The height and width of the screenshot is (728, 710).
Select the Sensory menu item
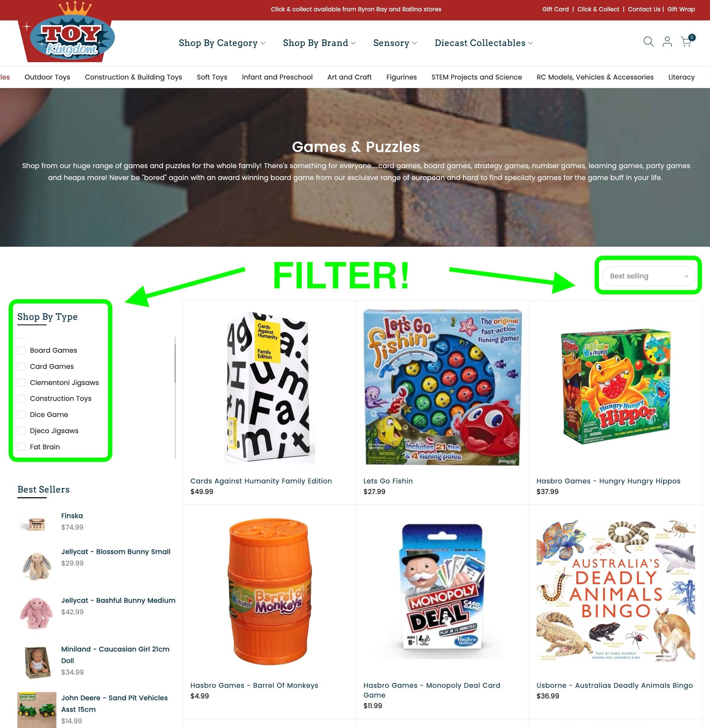391,43
